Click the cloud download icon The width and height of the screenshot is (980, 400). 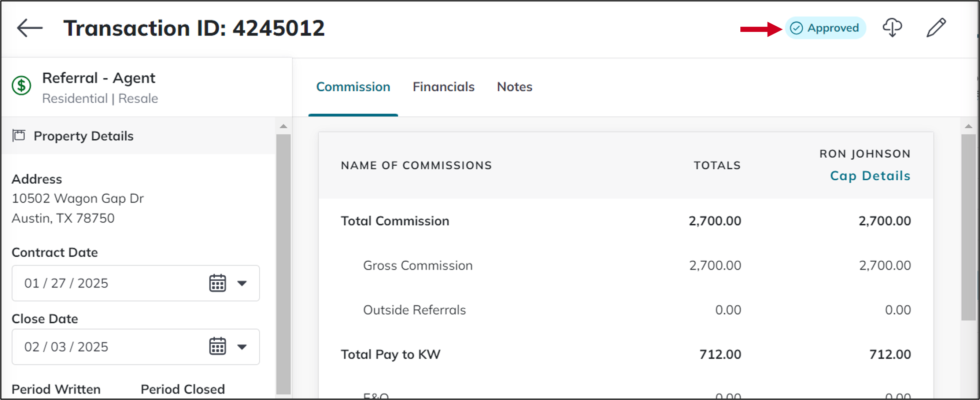(892, 28)
